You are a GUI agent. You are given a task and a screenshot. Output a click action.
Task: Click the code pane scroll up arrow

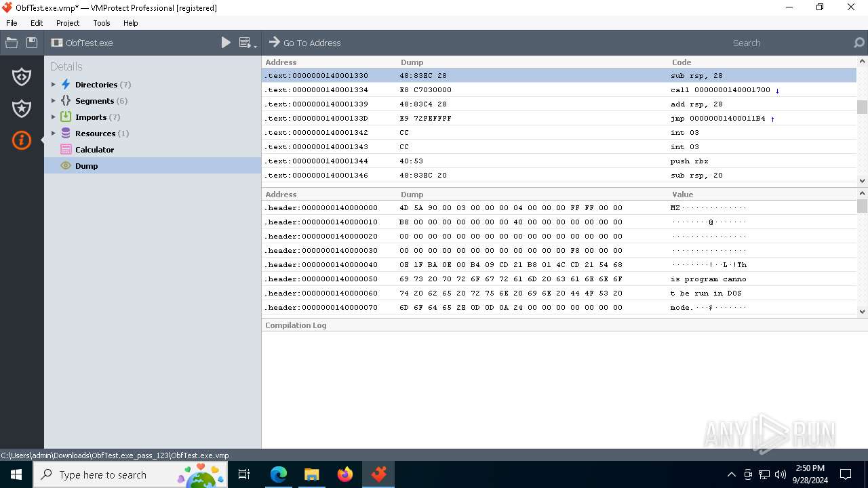pyautogui.click(x=862, y=62)
